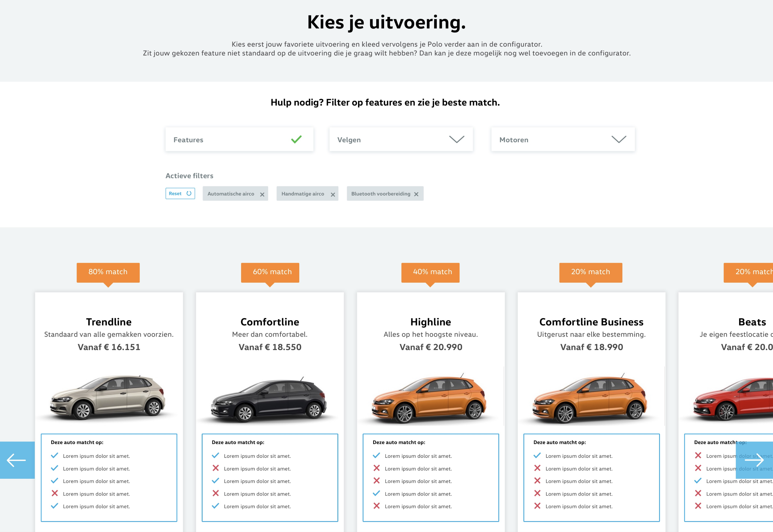Click the green checkmark in Features
This screenshot has height=532, width=773.
pyautogui.click(x=296, y=139)
